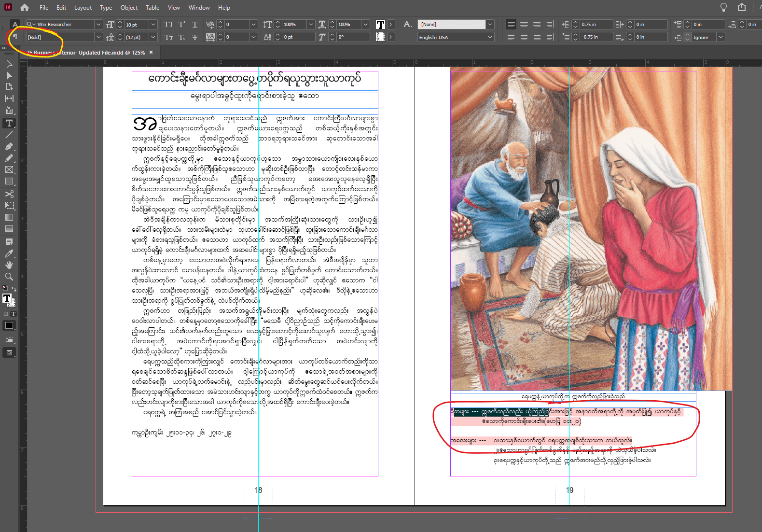Open the English: USA language dropdown
Viewport: 762px width, 532px height.
click(490, 37)
